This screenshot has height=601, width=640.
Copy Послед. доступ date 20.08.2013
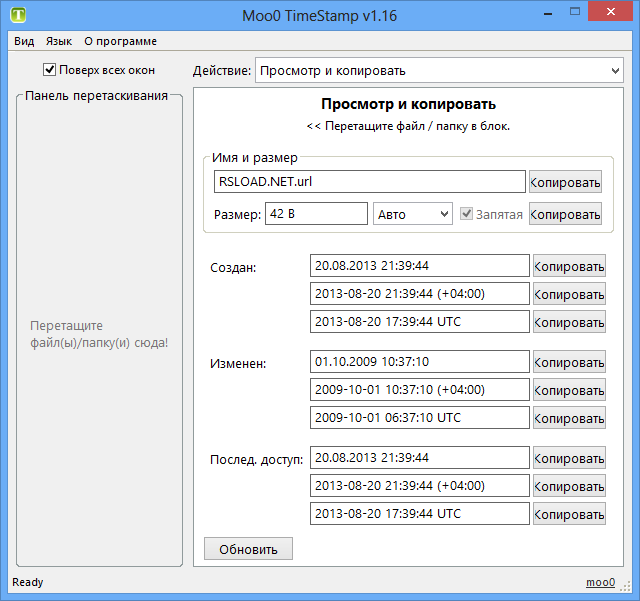click(x=569, y=458)
